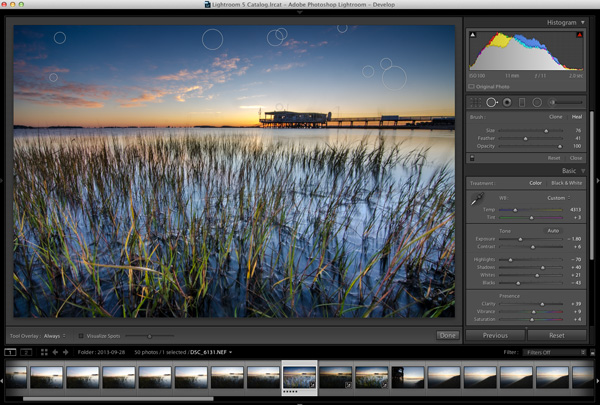The height and width of the screenshot is (405, 600).
Task: Select the Graduated Filter tool
Action: point(522,103)
